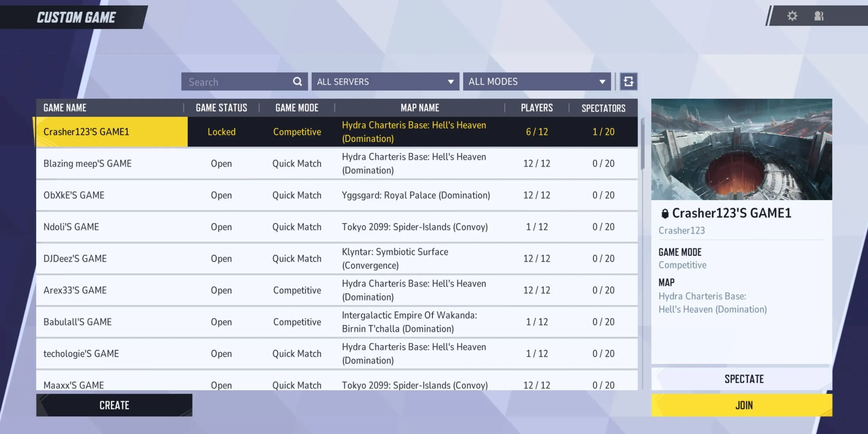Viewport: 868px width, 434px height.
Task: Click the settings gear icon top right
Action: pyautogui.click(x=791, y=15)
